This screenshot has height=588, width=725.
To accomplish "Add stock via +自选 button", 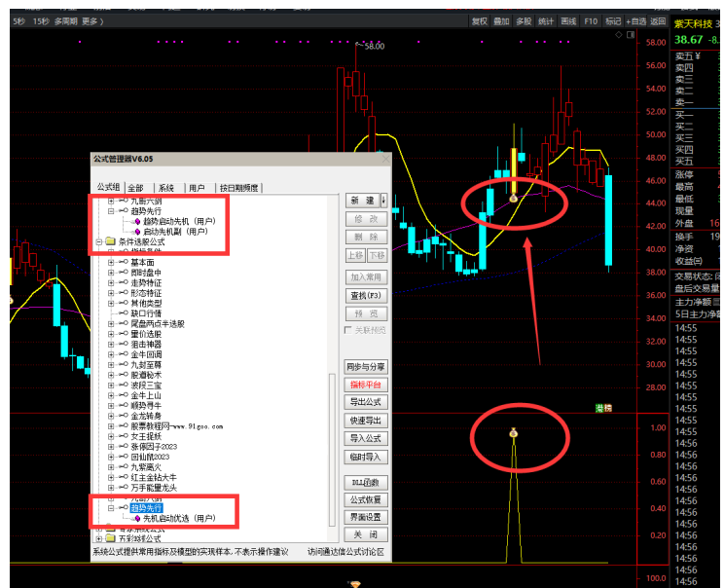I will point(635,21).
